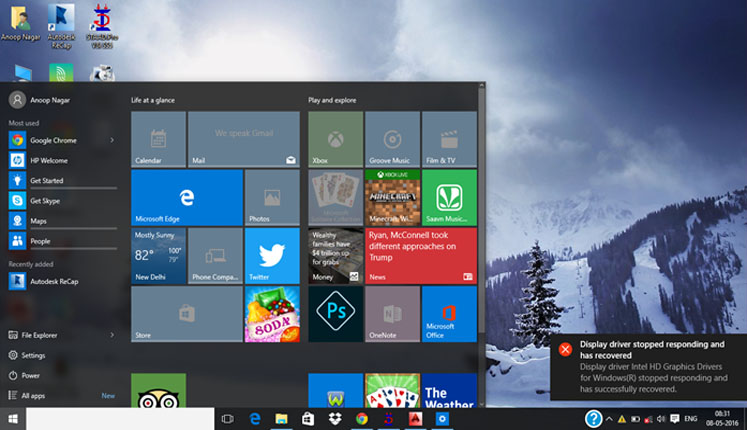The height and width of the screenshot is (430, 747).
Task: Launch Photoshop Express tile
Action: pyautogui.click(x=335, y=314)
